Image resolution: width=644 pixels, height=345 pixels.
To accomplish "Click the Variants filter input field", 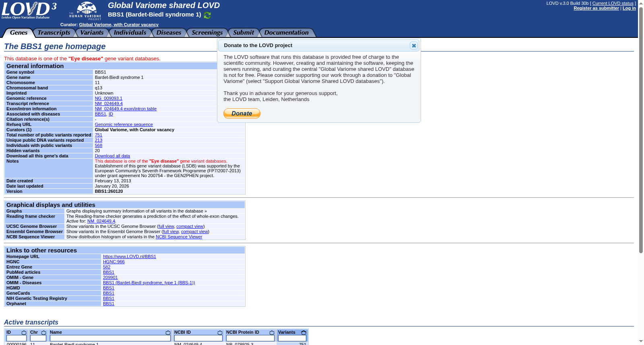I will [x=292, y=339].
